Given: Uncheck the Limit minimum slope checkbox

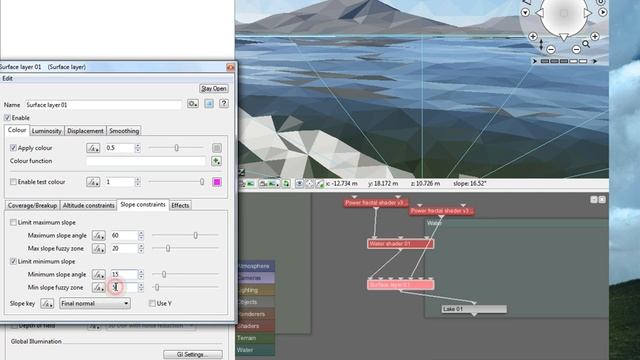Looking at the screenshot, I should (13, 261).
